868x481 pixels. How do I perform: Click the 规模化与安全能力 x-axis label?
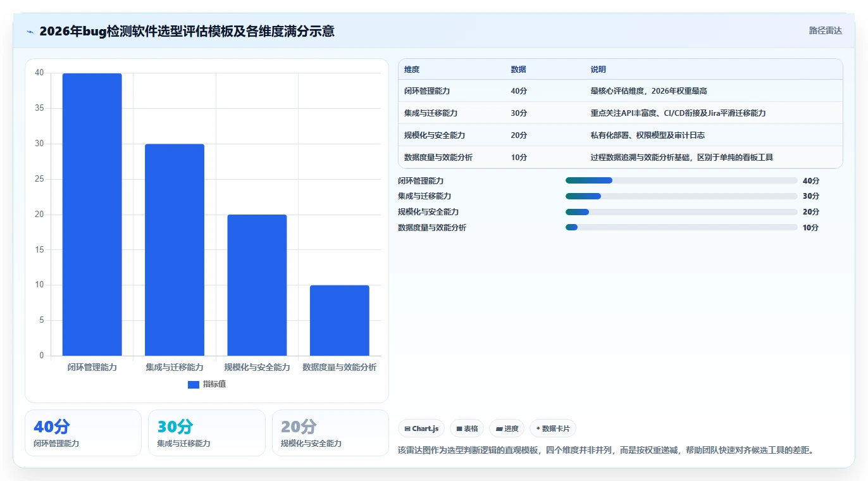[x=257, y=367]
